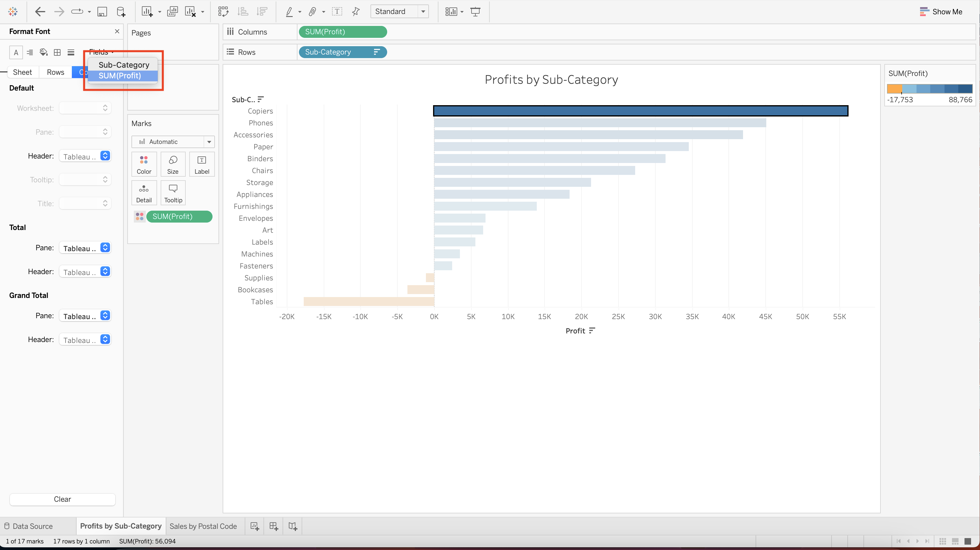Viewport: 980px width, 550px height.
Task: Open the Total Header font dropdown
Action: [x=85, y=272]
